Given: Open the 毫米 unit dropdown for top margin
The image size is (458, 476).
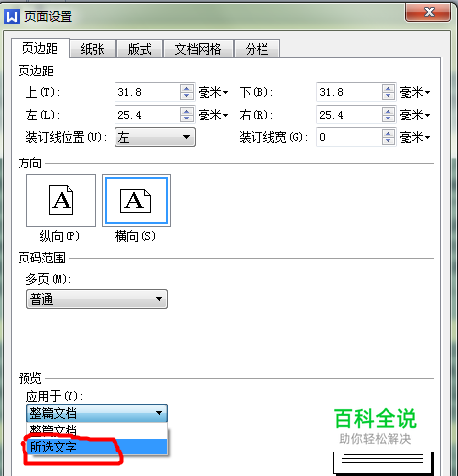Looking at the screenshot, I should [213, 92].
